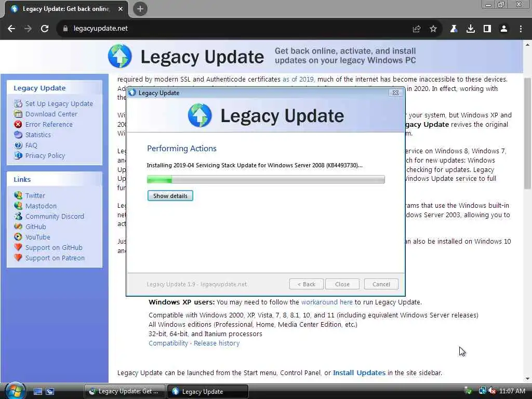Click the Close button in the dialog footer
This screenshot has width=532, height=399.
pyautogui.click(x=342, y=284)
